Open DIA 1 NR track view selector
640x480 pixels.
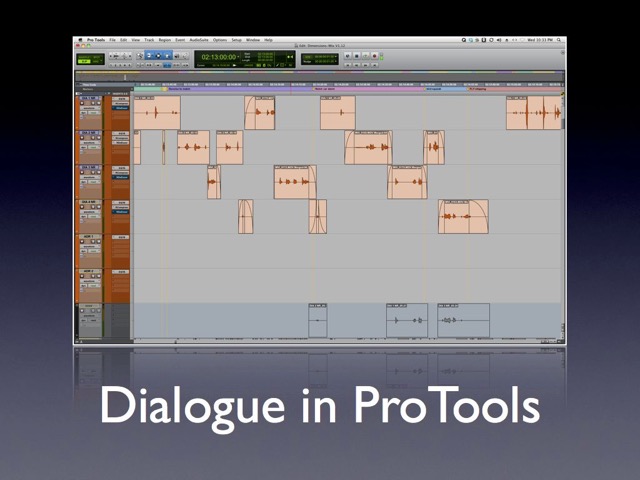click(89, 108)
